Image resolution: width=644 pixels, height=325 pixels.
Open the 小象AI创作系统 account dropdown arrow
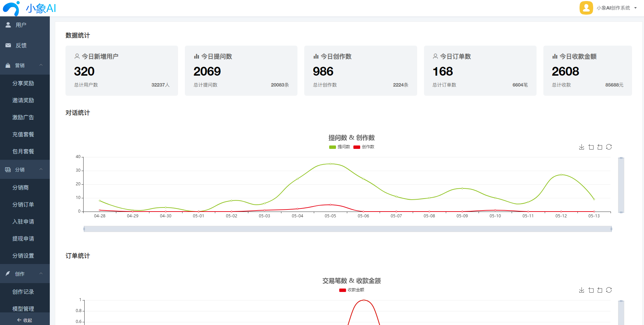coord(635,8)
